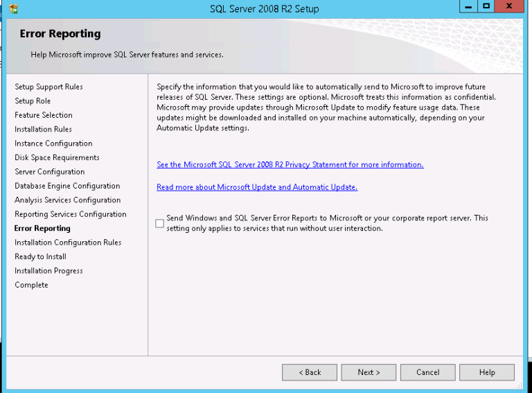Click the 'Help Microsoft improve SQL Server' subtitle

pos(127,55)
